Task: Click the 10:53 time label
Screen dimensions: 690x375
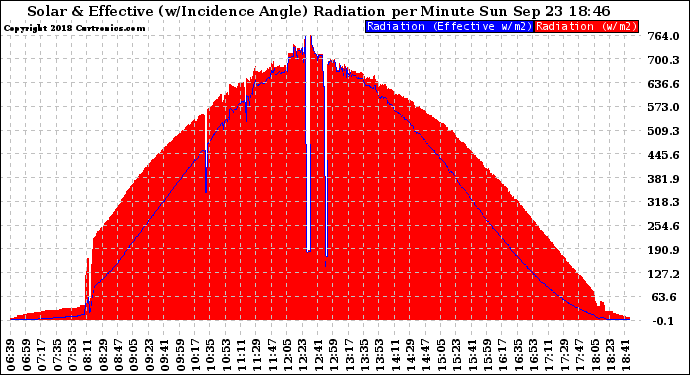Action: click(226, 355)
